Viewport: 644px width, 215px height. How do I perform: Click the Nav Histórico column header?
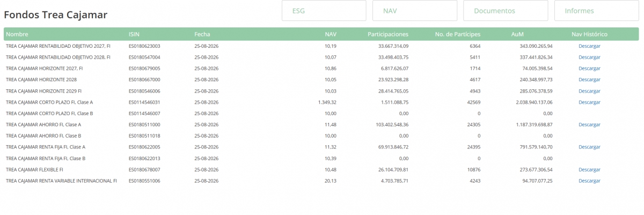coord(589,34)
